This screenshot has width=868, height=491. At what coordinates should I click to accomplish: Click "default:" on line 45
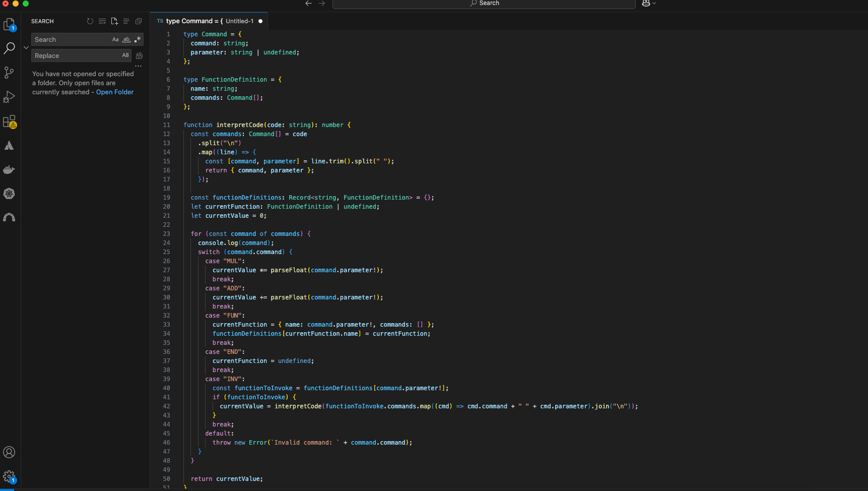pos(220,434)
